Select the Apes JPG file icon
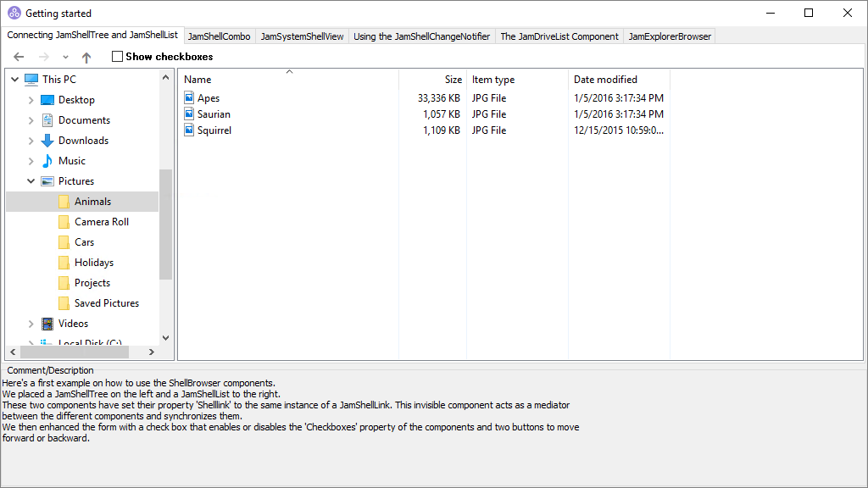The width and height of the screenshot is (868, 488). pos(190,97)
